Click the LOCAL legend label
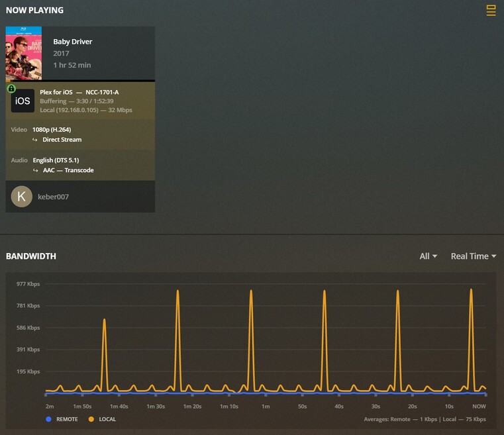The image size is (504, 435). (x=107, y=419)
